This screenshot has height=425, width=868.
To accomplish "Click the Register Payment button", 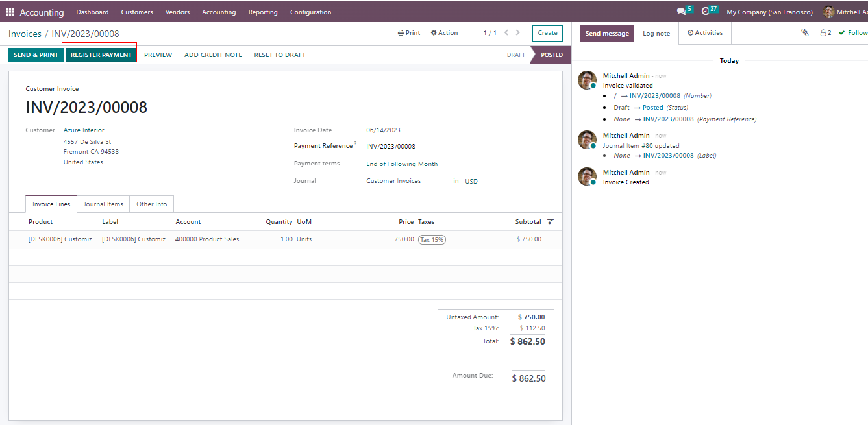I will pyautogui.click(x=101, y=55).
